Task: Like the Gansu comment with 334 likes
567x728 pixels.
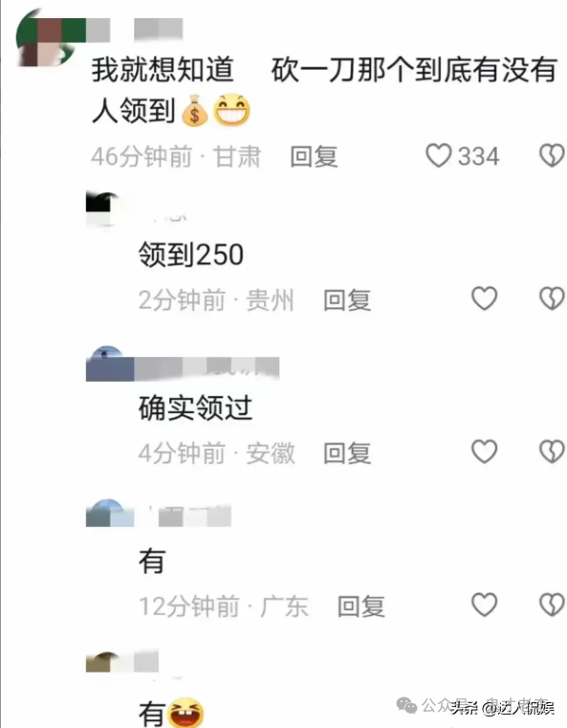Action: (439, 155)
